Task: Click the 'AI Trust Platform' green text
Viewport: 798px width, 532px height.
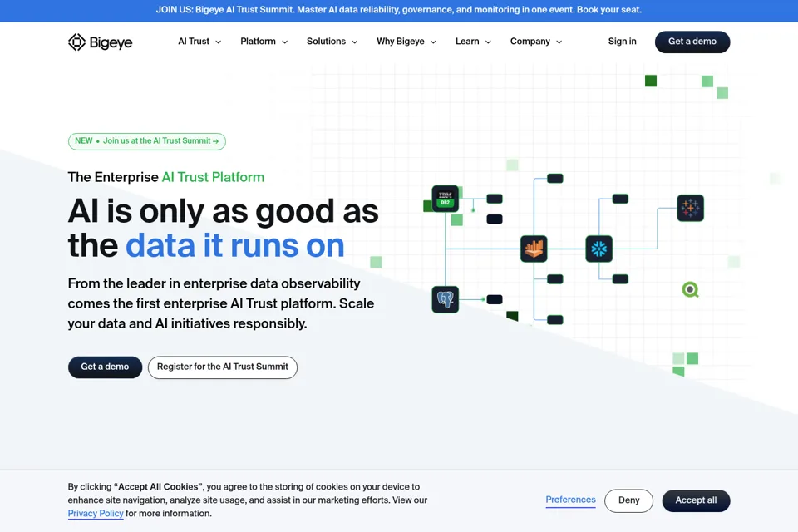Action: (213, 177)
